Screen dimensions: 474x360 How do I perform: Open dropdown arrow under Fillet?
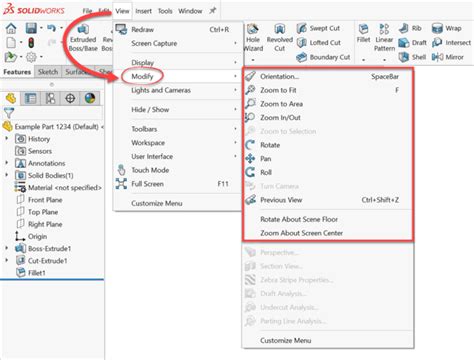pyautogui.click(x=363, y=60)
